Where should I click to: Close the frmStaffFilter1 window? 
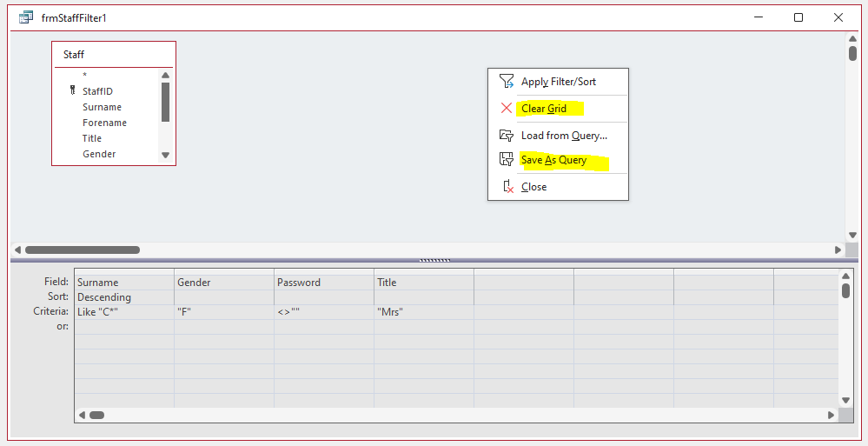click(838, 17)
